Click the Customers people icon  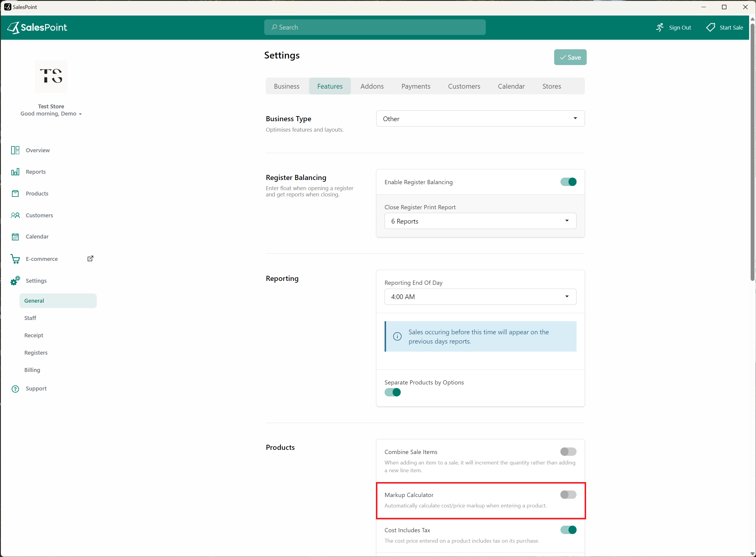15,215
